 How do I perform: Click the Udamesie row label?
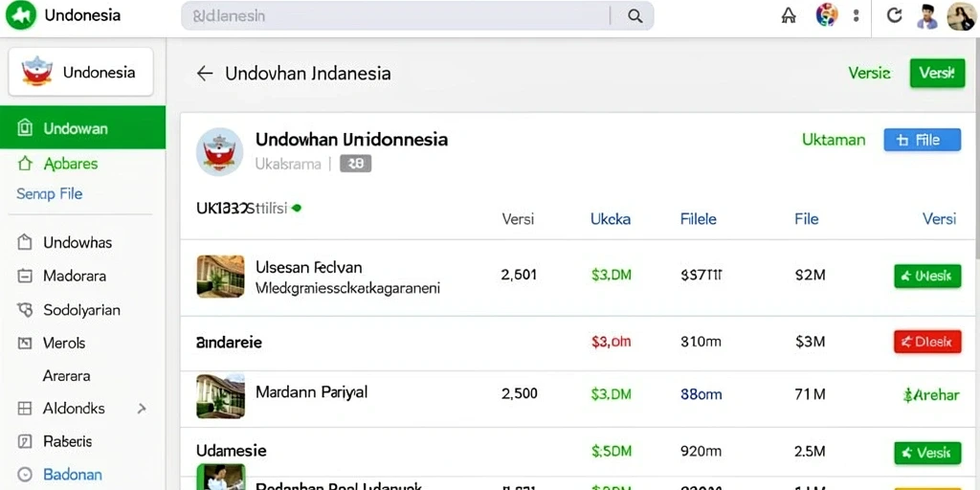pos(232,450)
